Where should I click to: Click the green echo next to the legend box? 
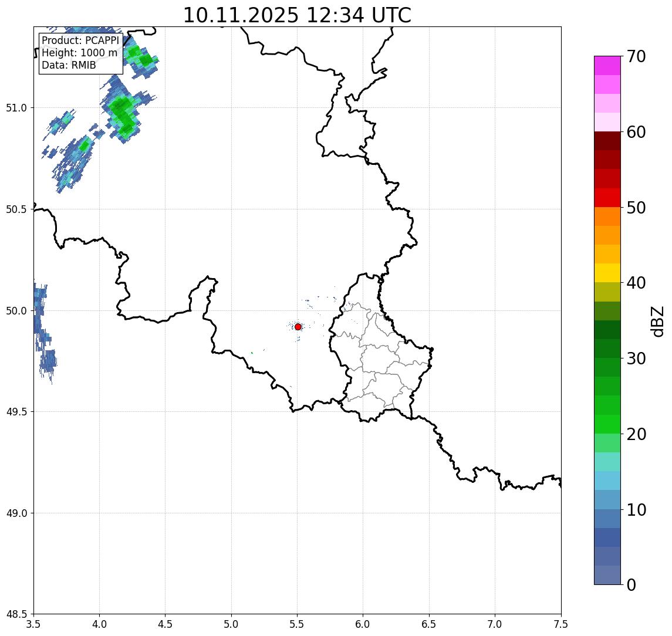point(141,57)
